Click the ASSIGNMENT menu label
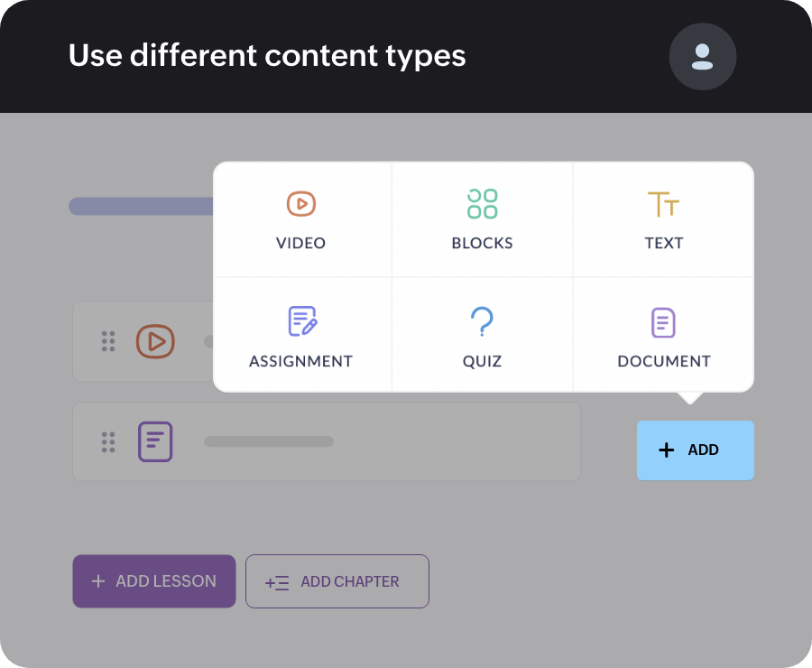This screenshot has height=668, width=812. 300,361
